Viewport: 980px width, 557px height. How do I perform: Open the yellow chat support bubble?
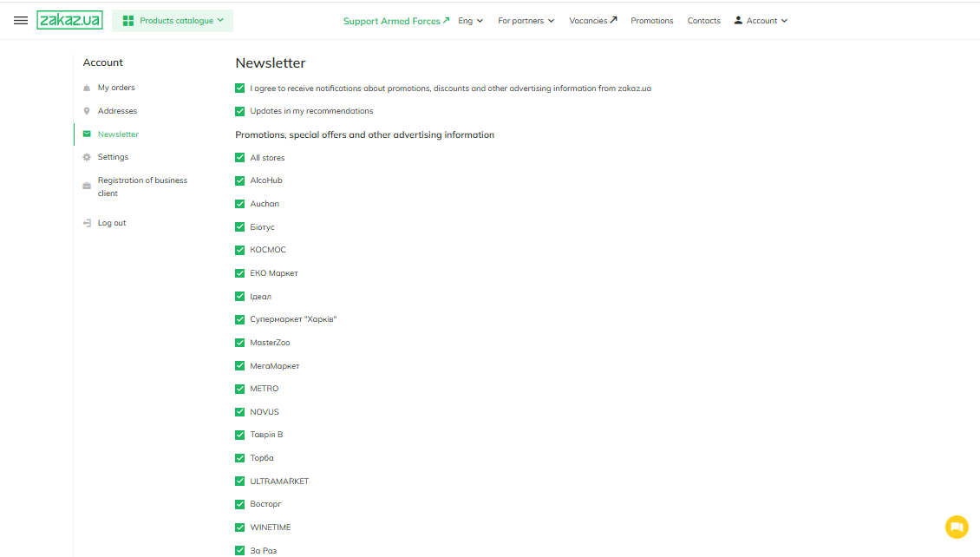point(956,527)
